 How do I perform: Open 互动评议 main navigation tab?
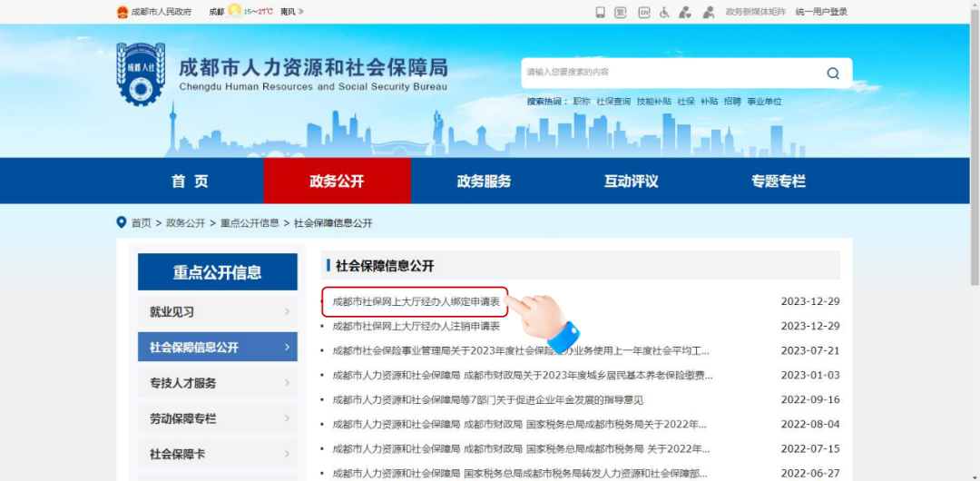click(632, 182)
